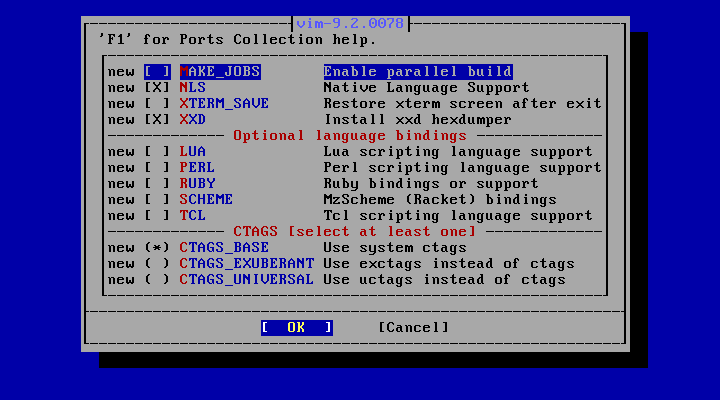Image resolution: width=720 pixels, height=400 pixels.
Task: Click the vim-9.2.0078 dialog title
Action: tap(350, 23)
